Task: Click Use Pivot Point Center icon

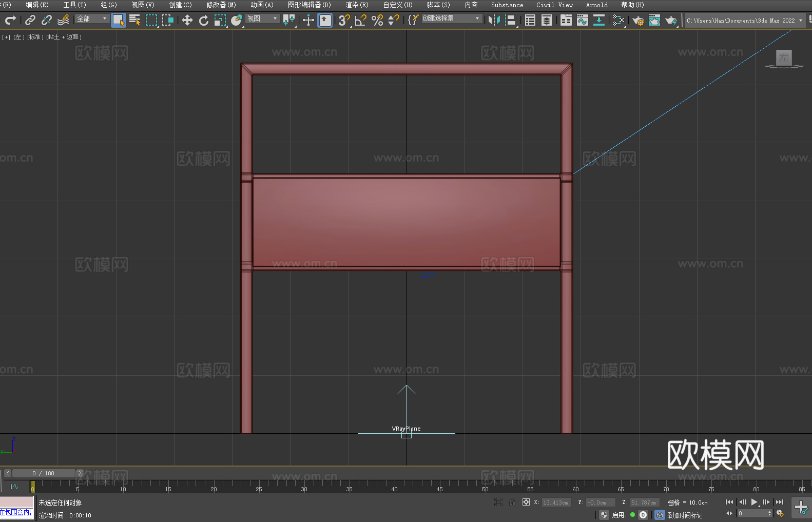Action: point(289,21)
